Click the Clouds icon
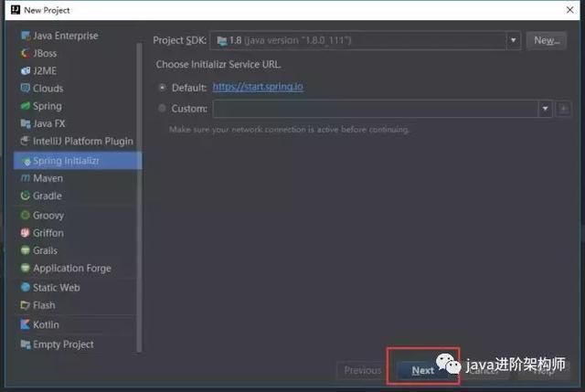 coord(26,89)
